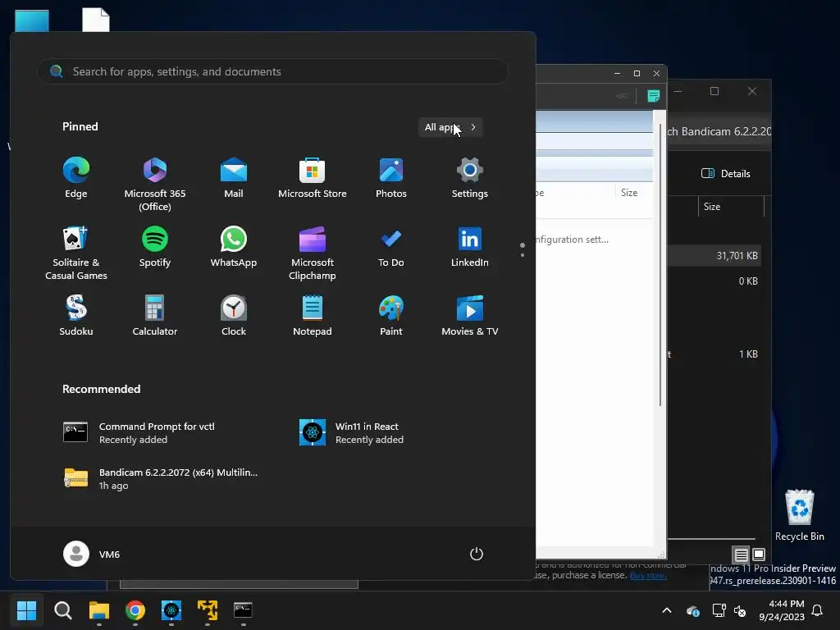Screen dimensions: 840x630
Task: Open File Explorer from taskbar
Action: pyautogui.click(x=99, y=610)
